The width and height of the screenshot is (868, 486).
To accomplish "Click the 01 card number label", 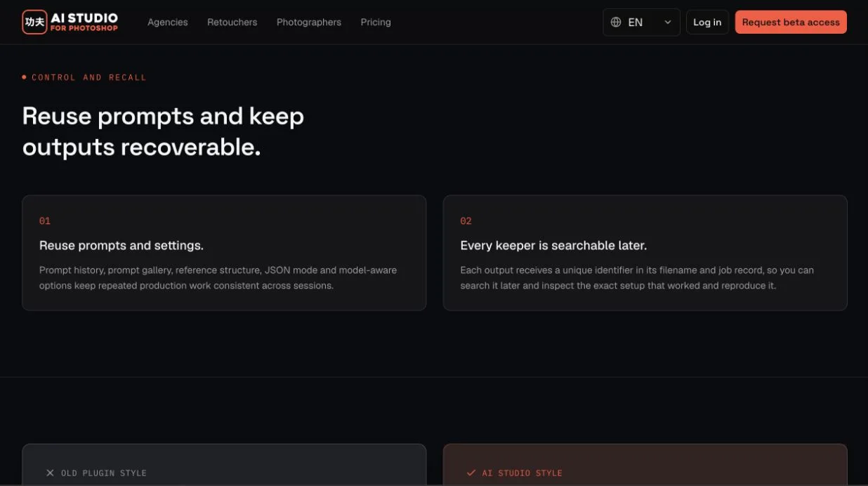I will [x=45, y=221].
